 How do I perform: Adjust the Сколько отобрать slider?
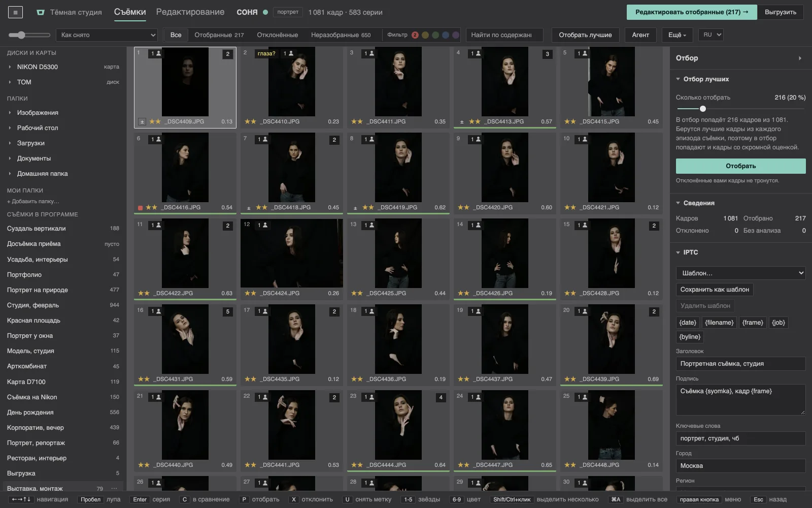[x=741, y=109]
